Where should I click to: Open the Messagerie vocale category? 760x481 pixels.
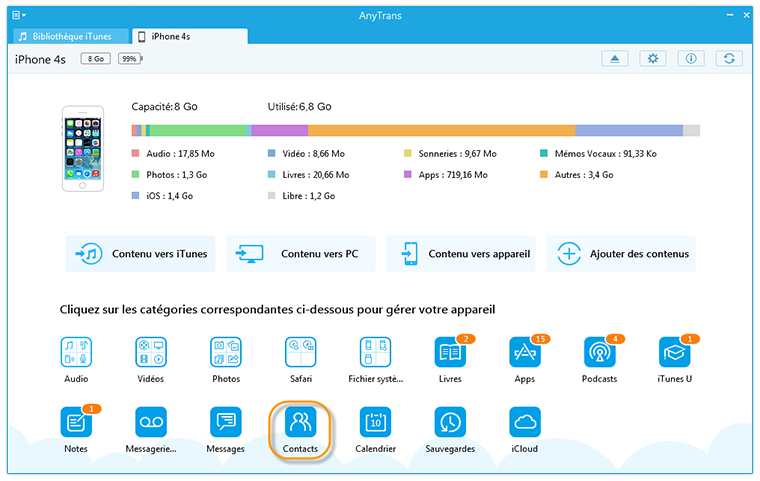[x=151, y=422]
